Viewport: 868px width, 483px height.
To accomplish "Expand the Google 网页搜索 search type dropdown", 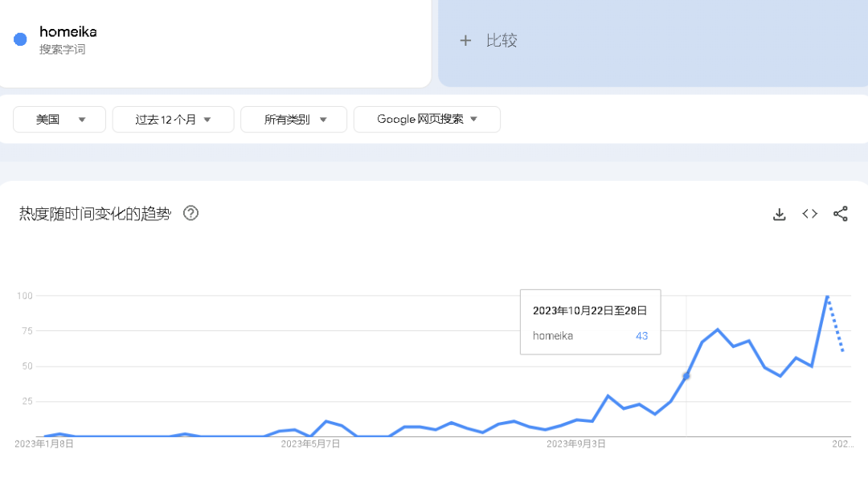I will click(427, 119).
